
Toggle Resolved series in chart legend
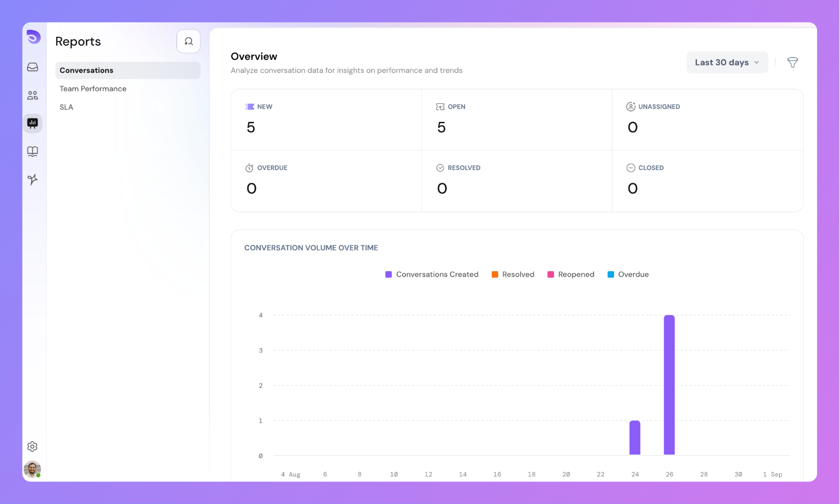click(513, 274)
